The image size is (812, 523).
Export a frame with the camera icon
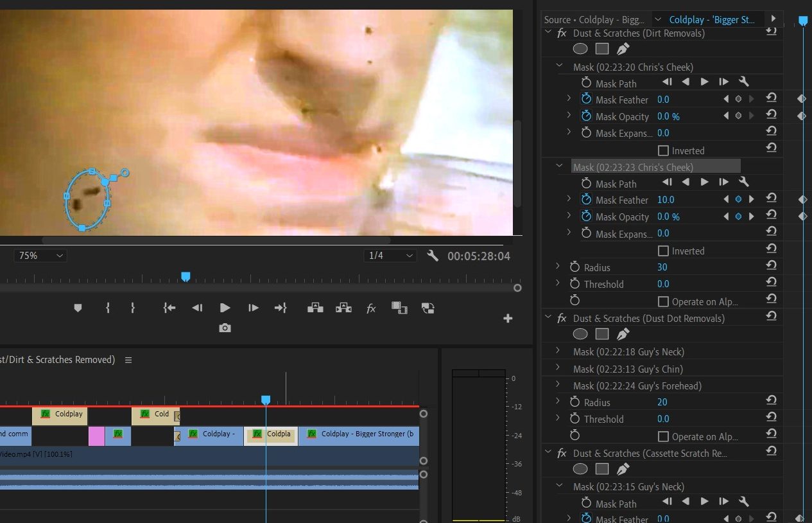click(x=225, y=328)
